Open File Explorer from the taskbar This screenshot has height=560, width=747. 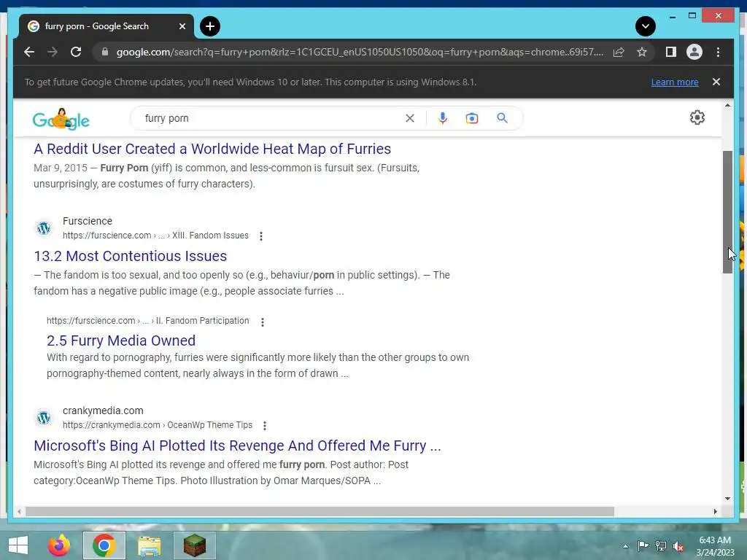[149, 545]
